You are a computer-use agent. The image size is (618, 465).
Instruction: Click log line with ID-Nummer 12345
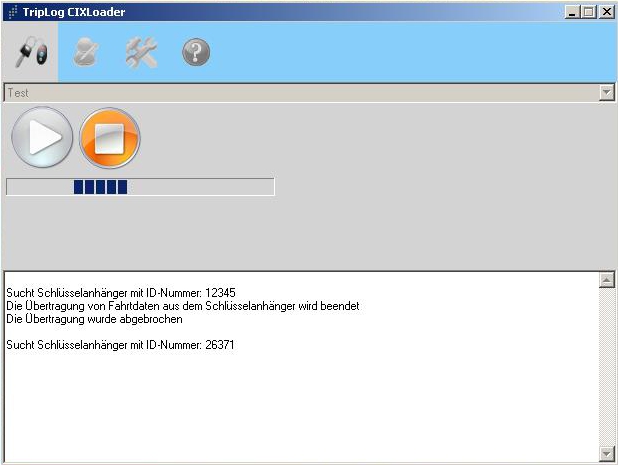click(x=121, y=293)
